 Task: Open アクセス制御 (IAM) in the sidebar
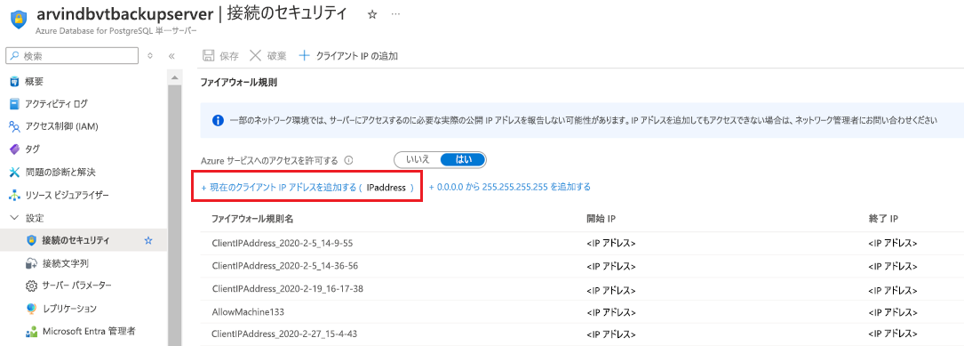tap(61, 126)
